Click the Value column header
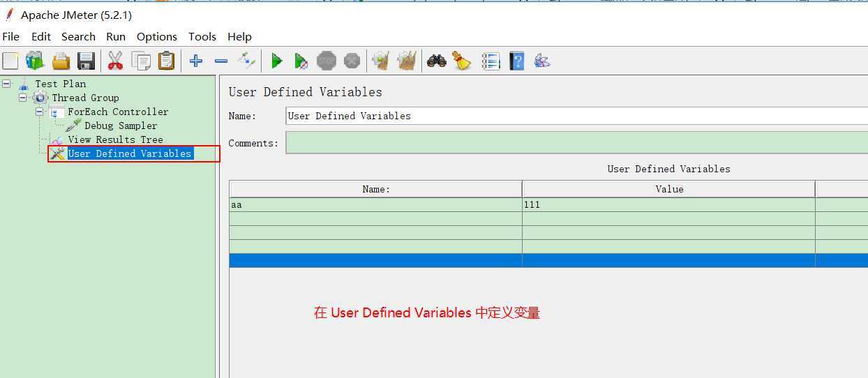The image size is (868, 378). tap(668, 189)
